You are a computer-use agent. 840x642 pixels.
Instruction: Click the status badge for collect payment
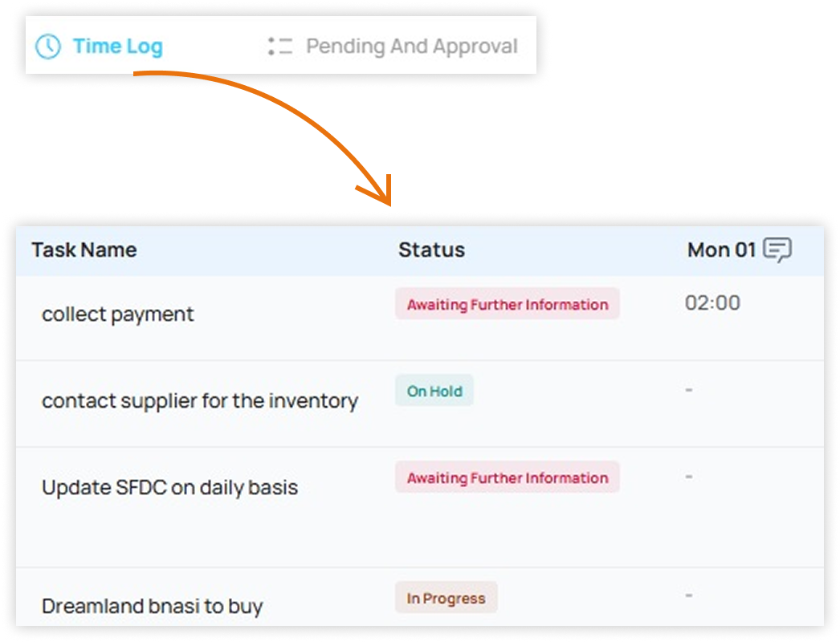507,305
